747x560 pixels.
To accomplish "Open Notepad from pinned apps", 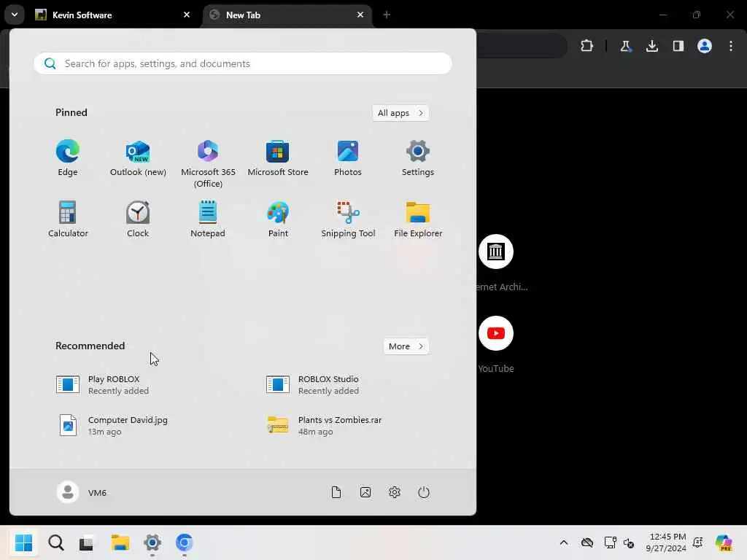I will tap(208, 219).
